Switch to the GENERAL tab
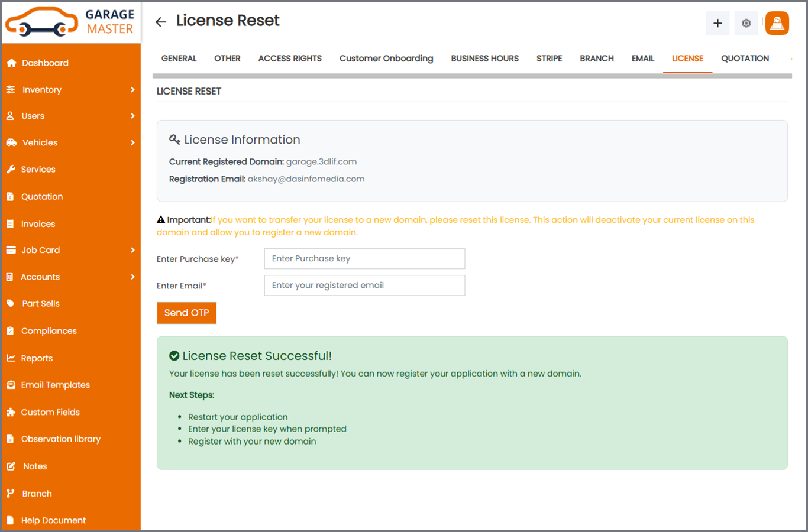 [179, 59]
